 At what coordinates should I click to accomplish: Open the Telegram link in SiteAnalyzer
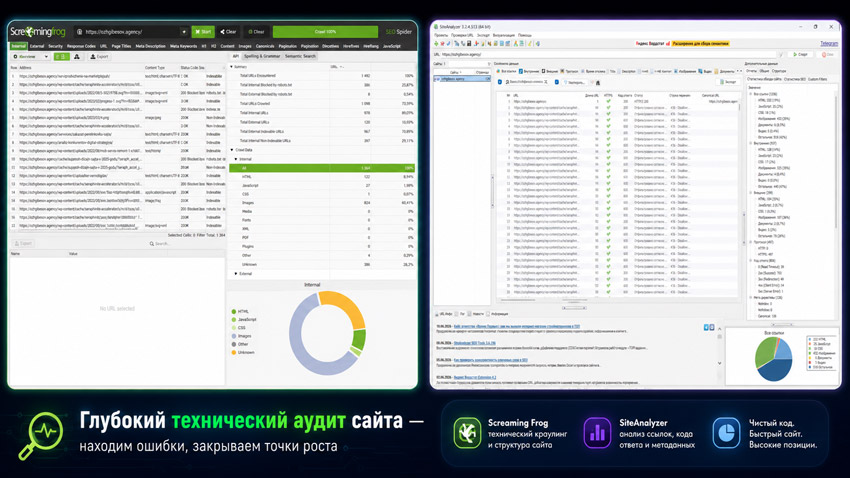point(829,43)
